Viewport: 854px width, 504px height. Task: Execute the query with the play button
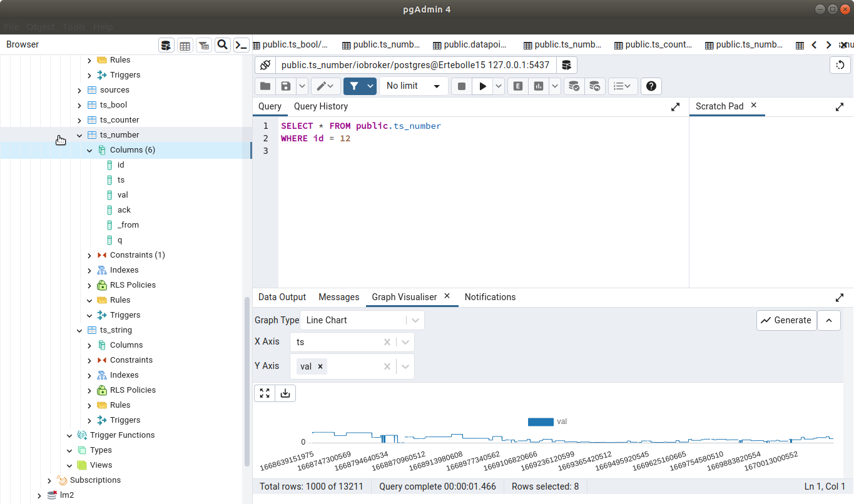[x=482, y=86]
